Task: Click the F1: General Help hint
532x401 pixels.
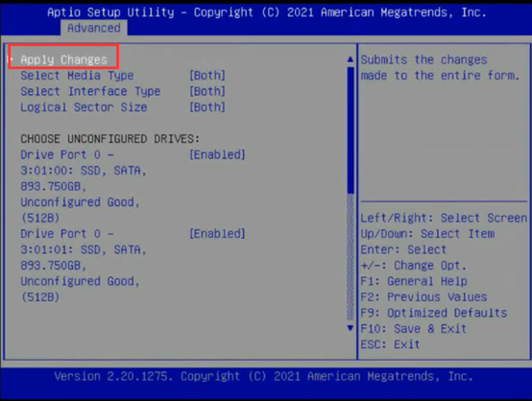Action: coord(414,281)
